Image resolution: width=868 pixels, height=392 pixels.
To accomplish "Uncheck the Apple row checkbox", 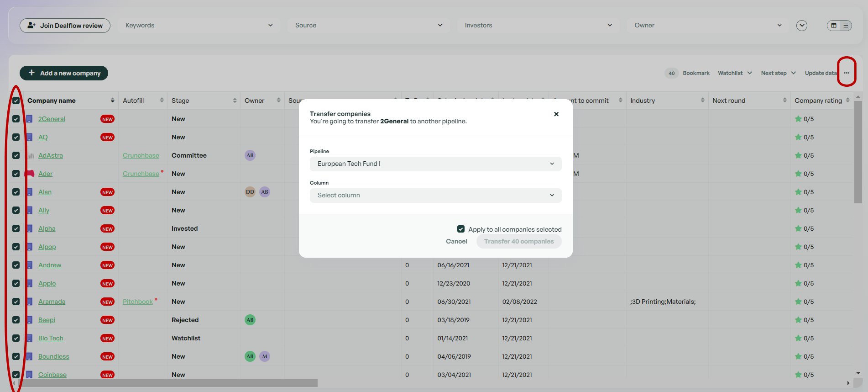I will coord(16,283).
